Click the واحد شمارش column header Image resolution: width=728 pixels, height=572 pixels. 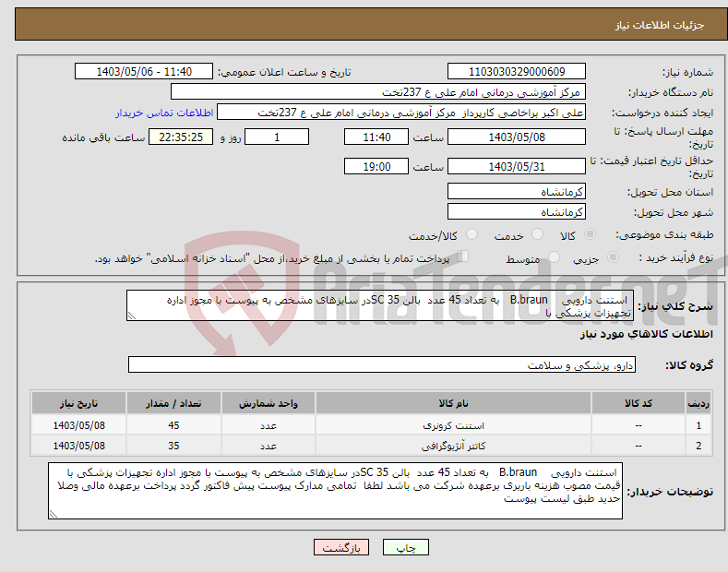tap(269, 403)
